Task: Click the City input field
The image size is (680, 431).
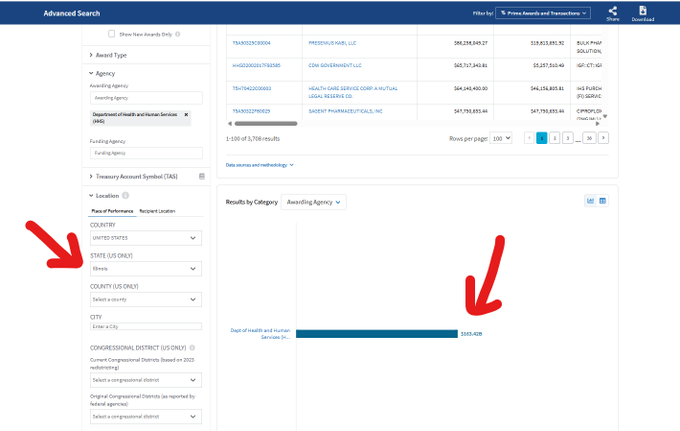Action: [x=146, y=327]
